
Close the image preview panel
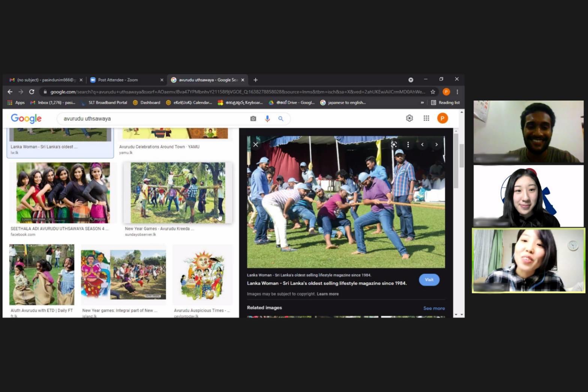coord(256,145)
